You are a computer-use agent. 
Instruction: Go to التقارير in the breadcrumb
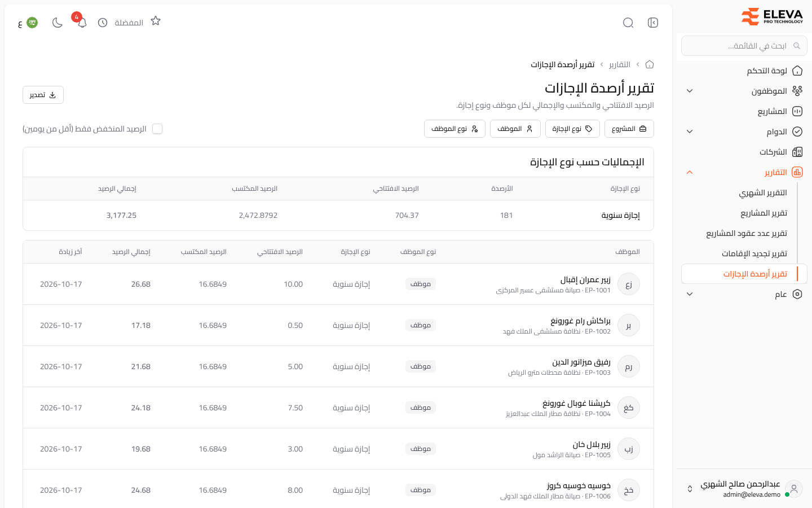tap(620, 64)
